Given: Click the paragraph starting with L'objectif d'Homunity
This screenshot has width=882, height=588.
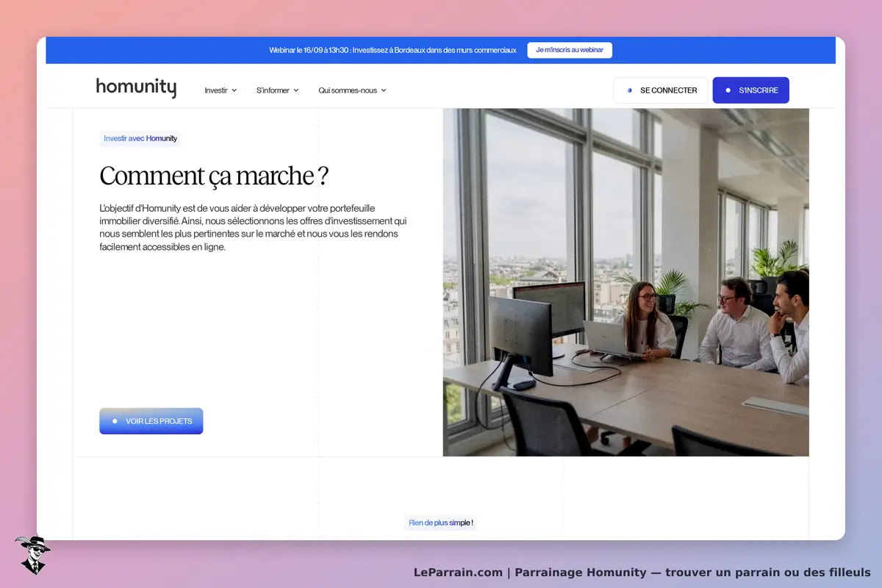Looking at the screenshot, I should (254, 228).
